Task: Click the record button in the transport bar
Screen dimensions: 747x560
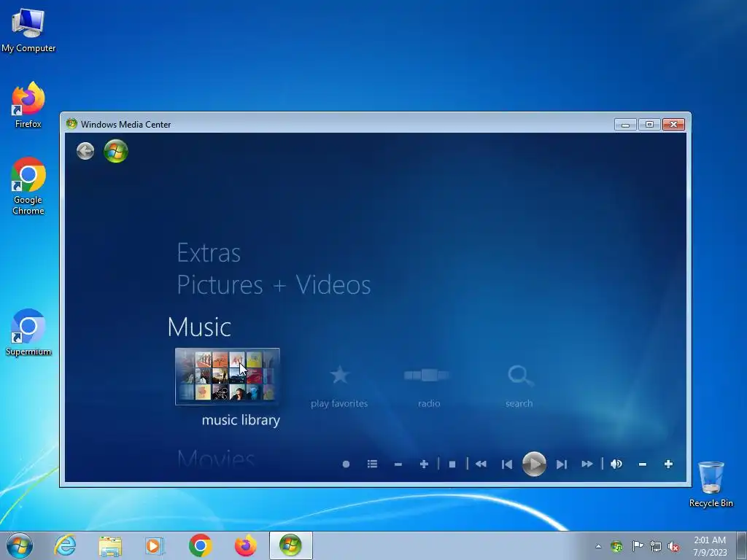Action: pos(347,464)
